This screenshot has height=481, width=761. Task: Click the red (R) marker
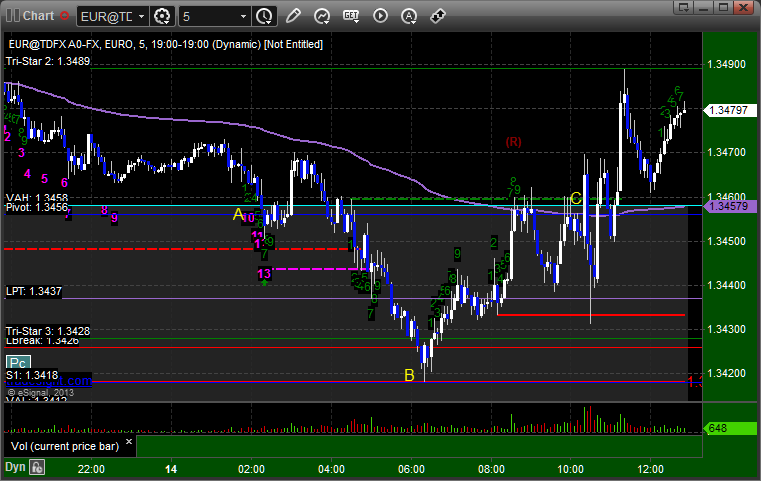pos(513,142)
